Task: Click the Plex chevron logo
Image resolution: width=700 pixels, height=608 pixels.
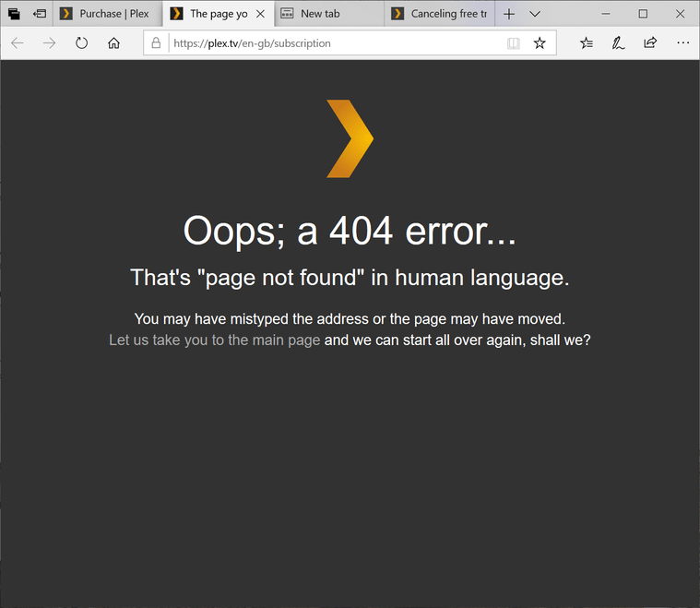Action: (x=350, y=138)
